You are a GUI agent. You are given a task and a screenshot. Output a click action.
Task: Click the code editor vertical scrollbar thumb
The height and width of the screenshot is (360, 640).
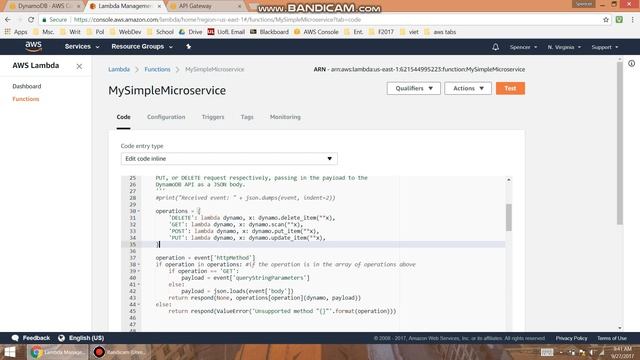point(509,218)
